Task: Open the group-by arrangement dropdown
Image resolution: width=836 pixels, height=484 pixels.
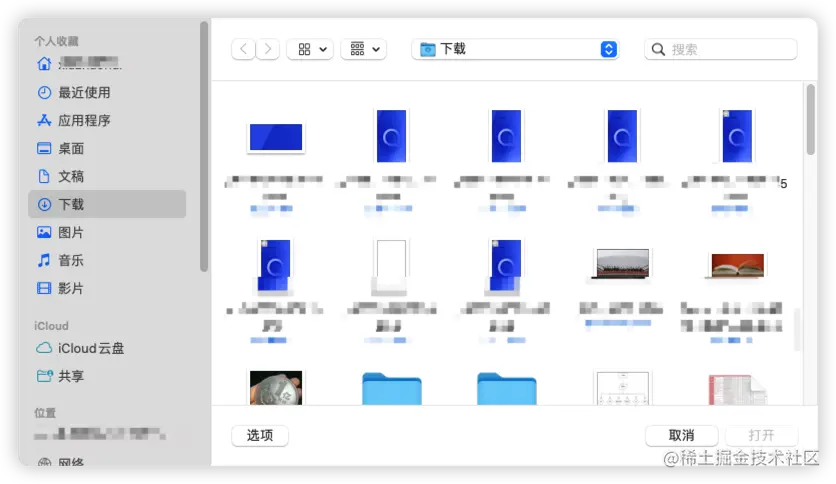Action: (364, 50)
